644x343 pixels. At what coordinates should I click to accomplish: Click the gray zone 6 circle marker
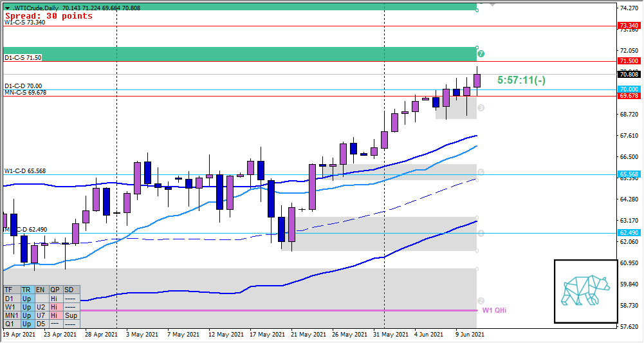coord(481,172)
